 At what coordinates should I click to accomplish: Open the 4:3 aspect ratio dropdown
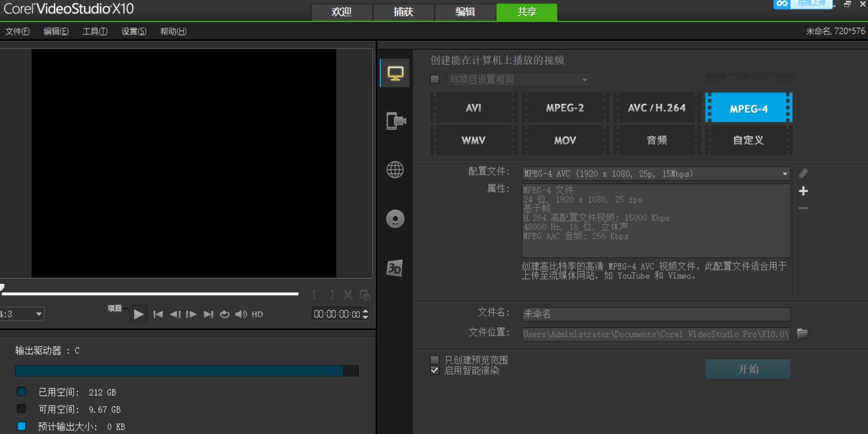pyautogui.click(x=22, y=314)
